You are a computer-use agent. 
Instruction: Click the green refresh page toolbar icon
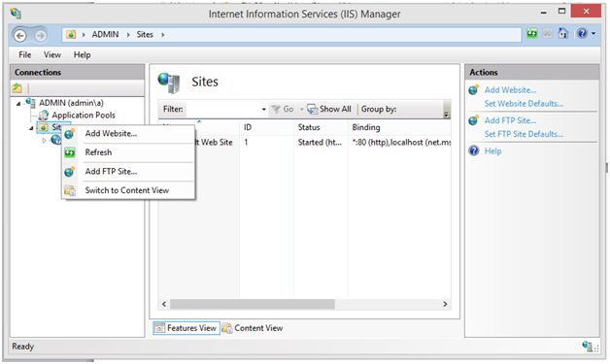pos(531,34)
